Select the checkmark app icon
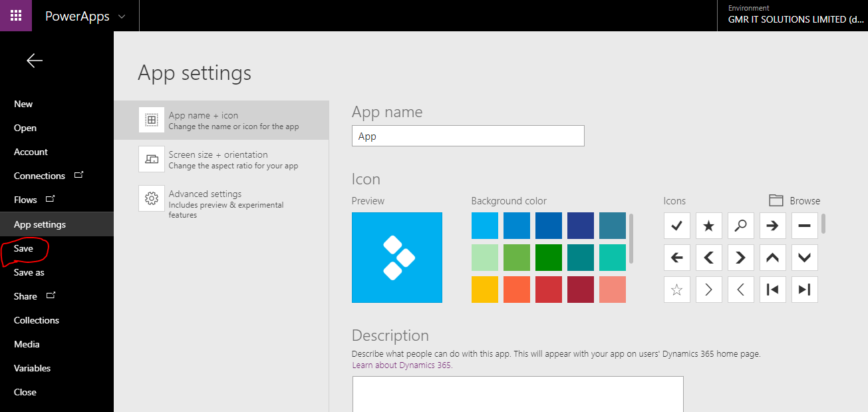This screenshot has width=868, height=412. [x=676, y=226]
